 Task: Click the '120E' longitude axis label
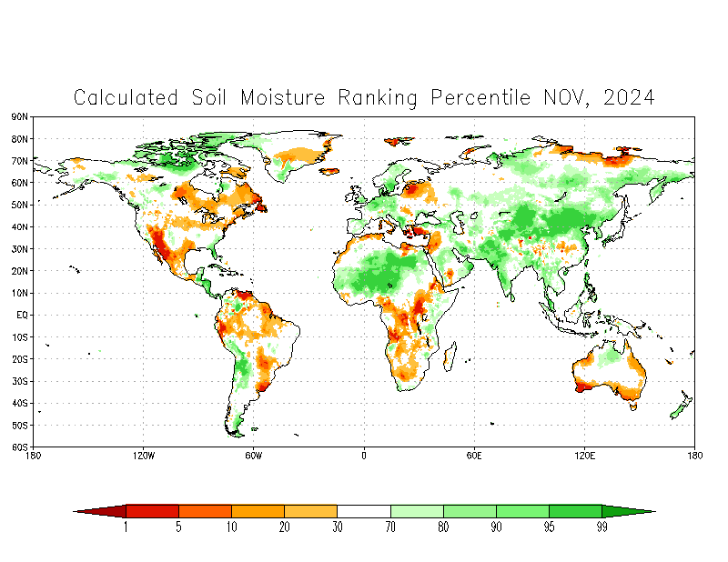(x=584, y=456)
